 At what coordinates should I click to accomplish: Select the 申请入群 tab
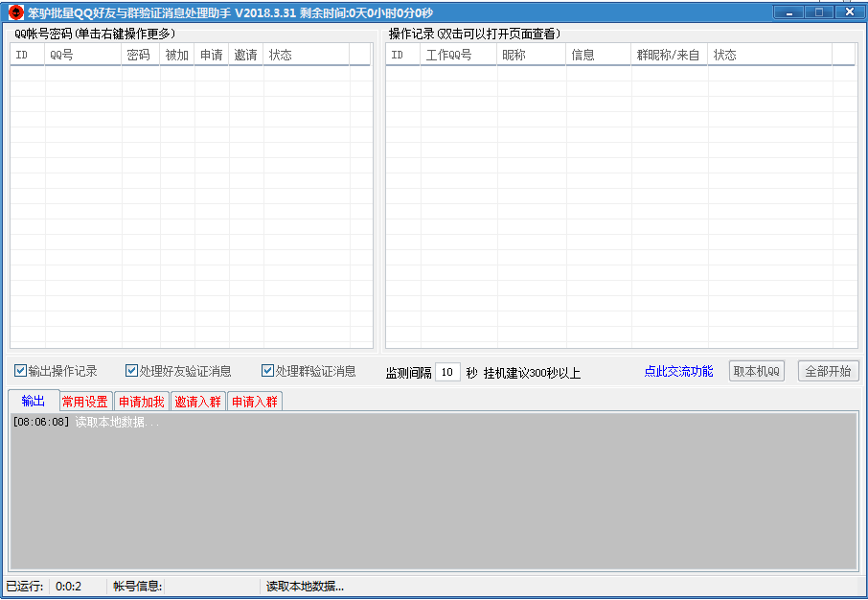pos(255,402)
